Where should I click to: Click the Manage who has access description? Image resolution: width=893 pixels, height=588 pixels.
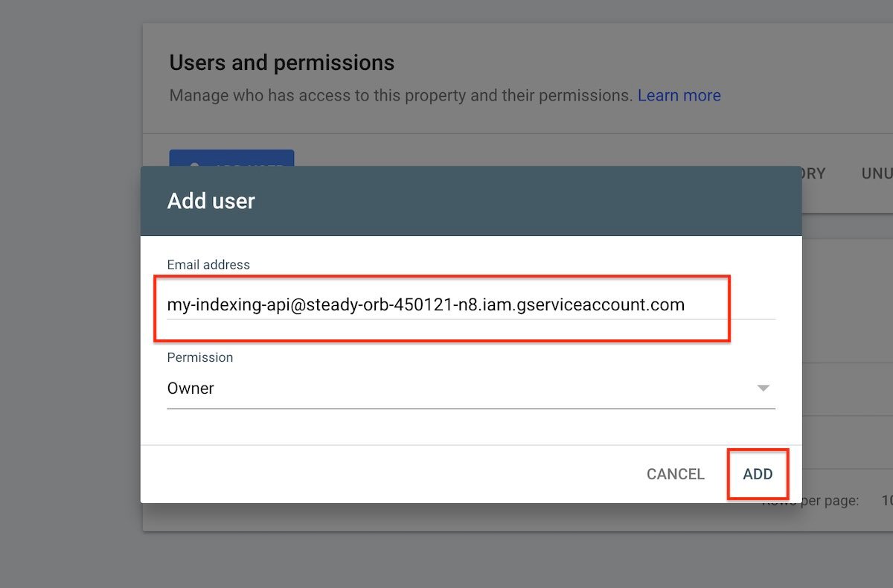(400, 95)
